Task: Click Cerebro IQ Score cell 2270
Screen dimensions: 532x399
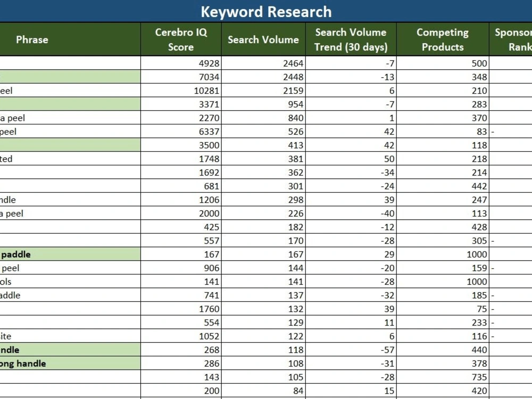Action: [x=181, y=118]
